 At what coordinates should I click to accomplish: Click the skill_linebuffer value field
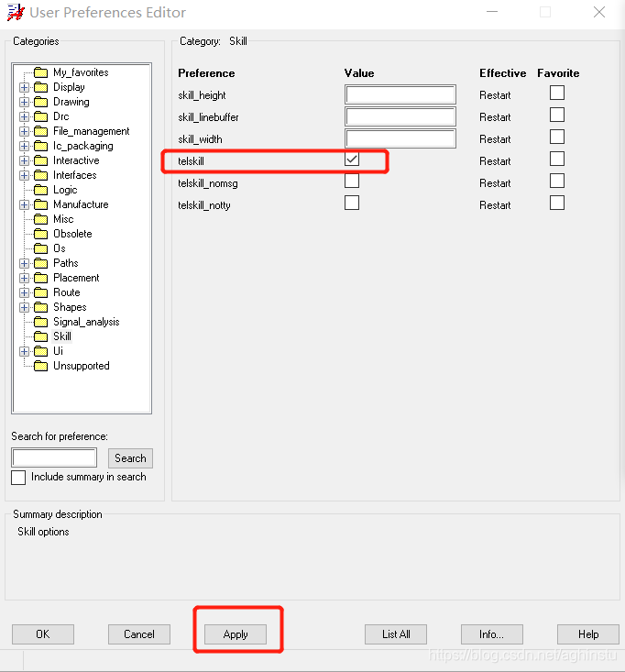pyautogui.click(x=400, y=116)
